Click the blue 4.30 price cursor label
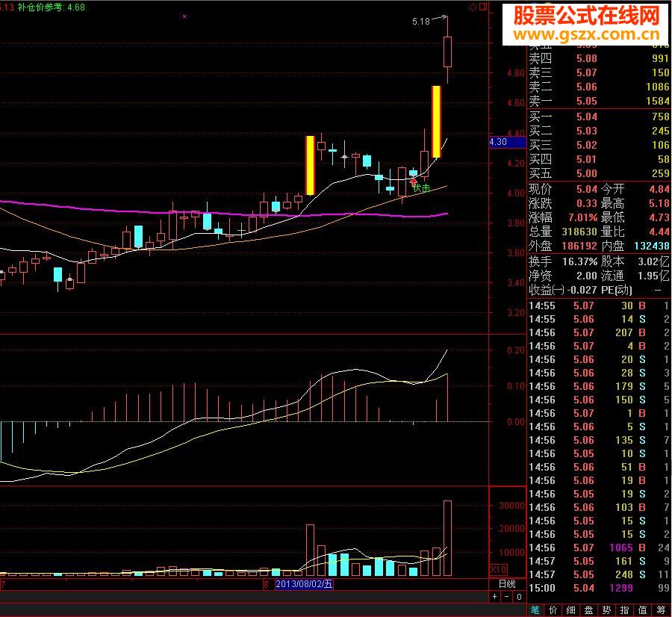Image resolution: width=672 pixels, height=617 pixels. click(508, 142)
